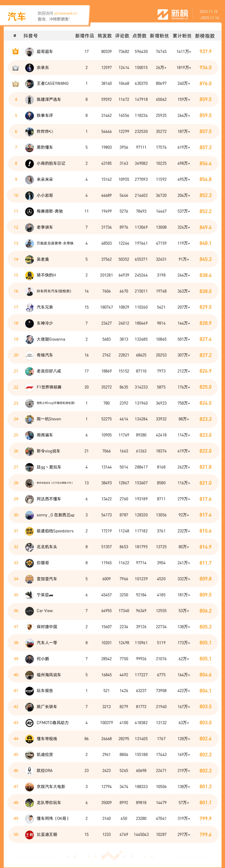
Task: Click the yellow 懂车帝视线 avatar icon
Action: (30, 739)
